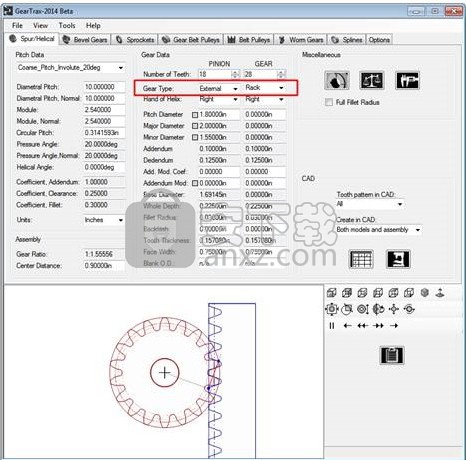Click the Diametral Pitch input field
The image size is (466, 460).
[104, 87]
